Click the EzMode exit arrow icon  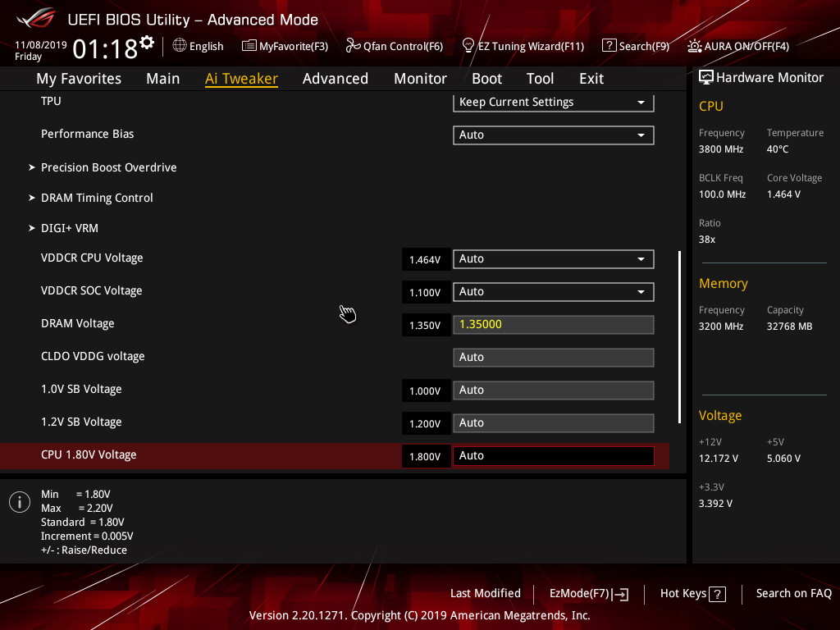pos(620,594)
